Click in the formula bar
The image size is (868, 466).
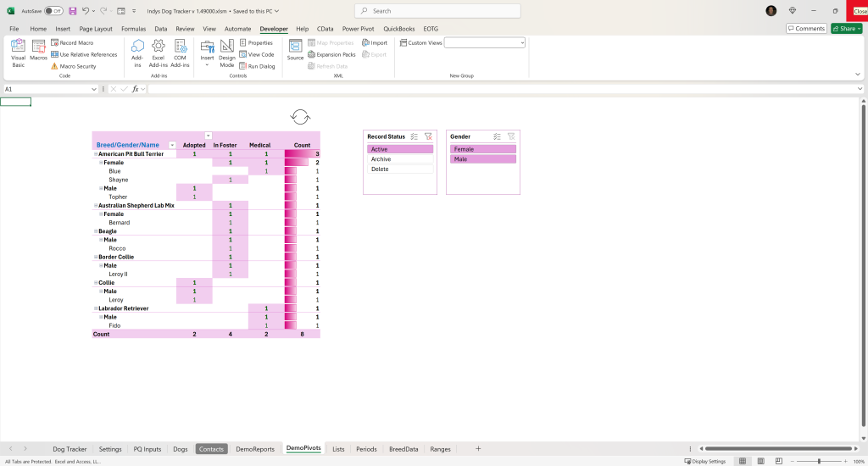coord(501,89)
